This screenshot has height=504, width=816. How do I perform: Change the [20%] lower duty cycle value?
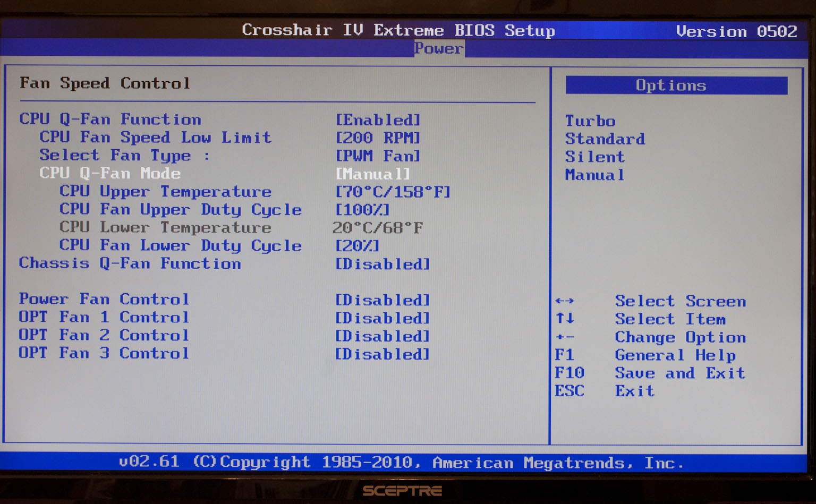click(358, 246)
